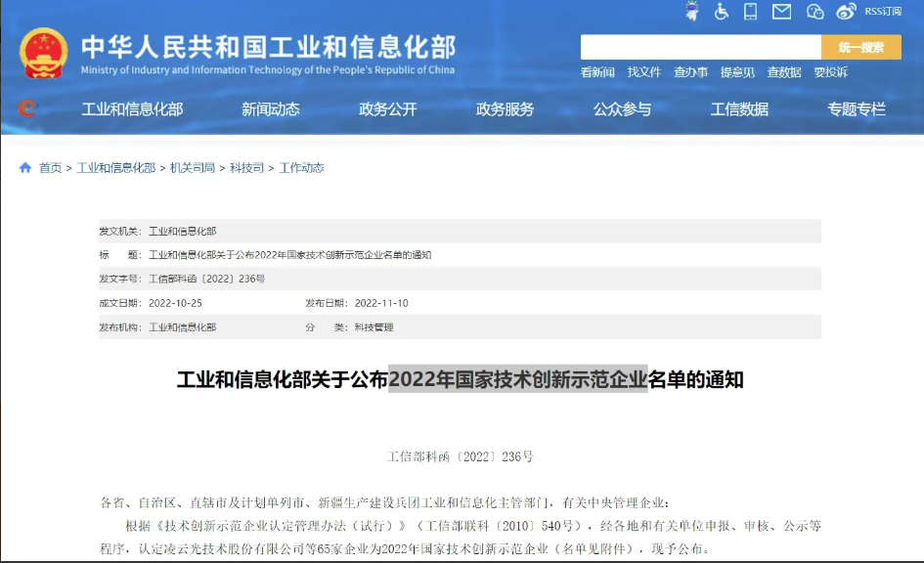Click the national emblem logo
The height and width of the screenshot is (563, 924).
[44, 53]
